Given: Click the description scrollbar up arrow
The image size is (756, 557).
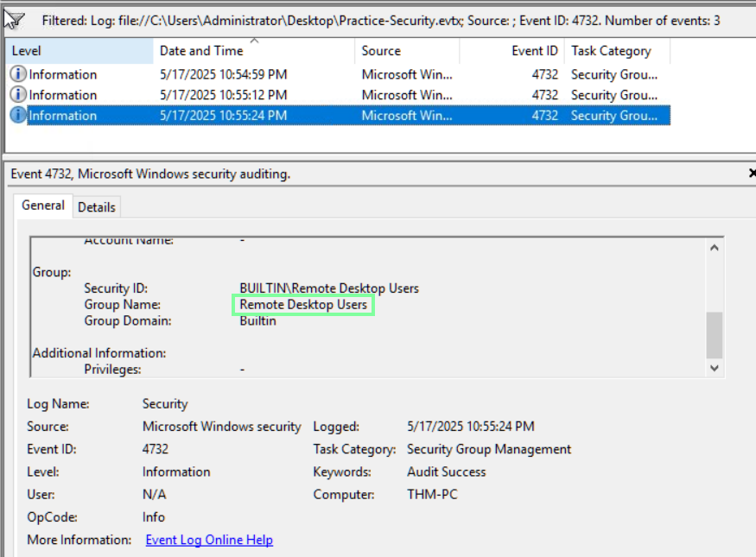Looking at the screenshot, I should click(x=714, y=248).
